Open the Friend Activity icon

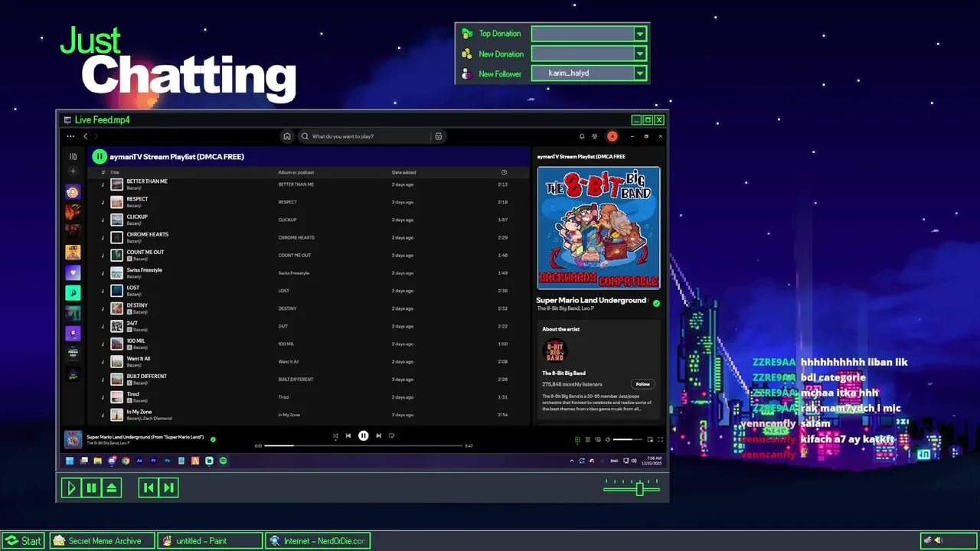point(595,136)
